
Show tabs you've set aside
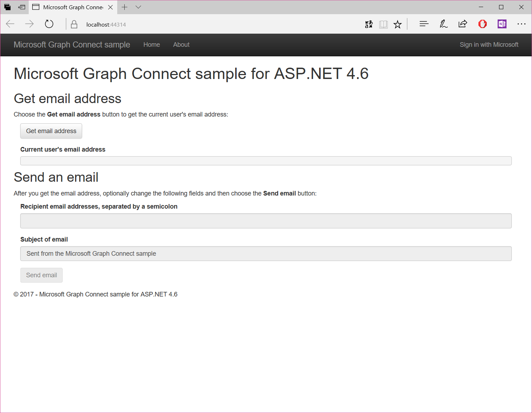point(7,7)
